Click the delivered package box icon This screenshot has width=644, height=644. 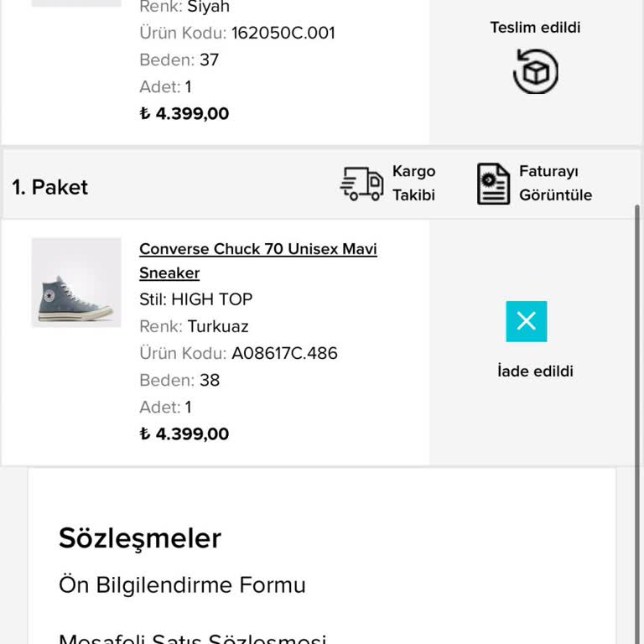pos(535,72)
